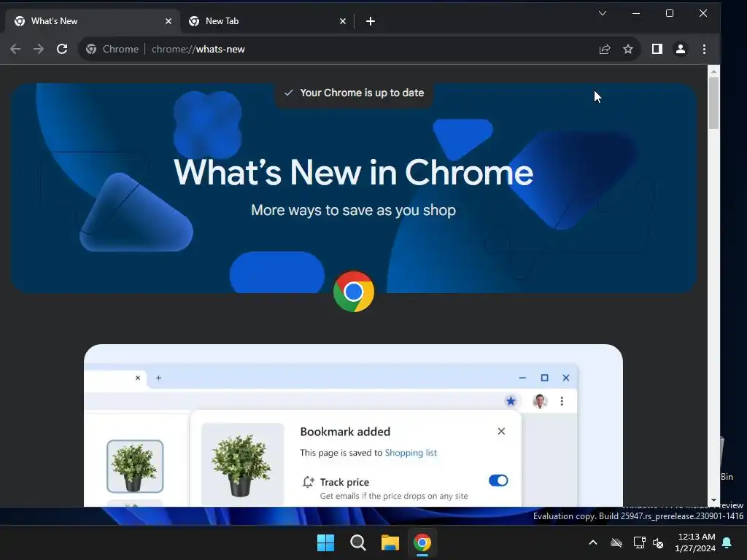Viewport: 747px width, 560px height.
Task: Open File Explorer from the taskbar
Action: (390, 542)
